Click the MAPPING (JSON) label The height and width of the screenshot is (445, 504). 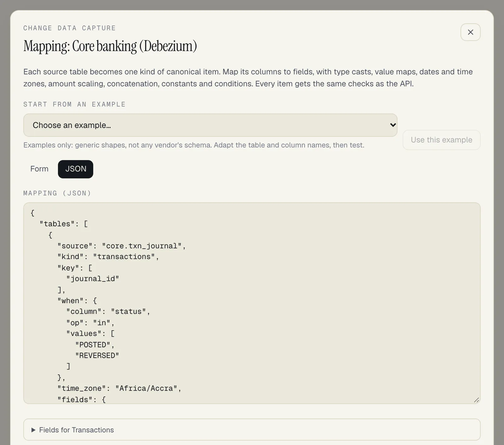pos(57,193)
